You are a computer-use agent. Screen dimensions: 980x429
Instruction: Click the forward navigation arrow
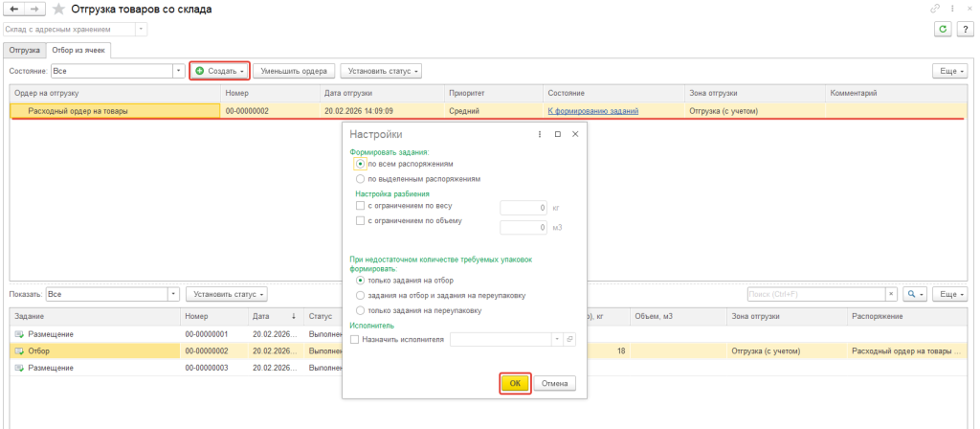[x=34, y=9]
